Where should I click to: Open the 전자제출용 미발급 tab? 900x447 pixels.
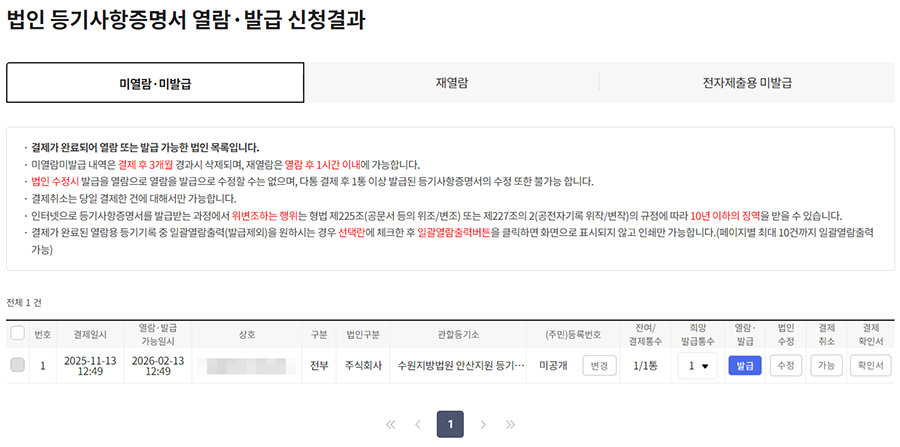click(x=747, y=83)
